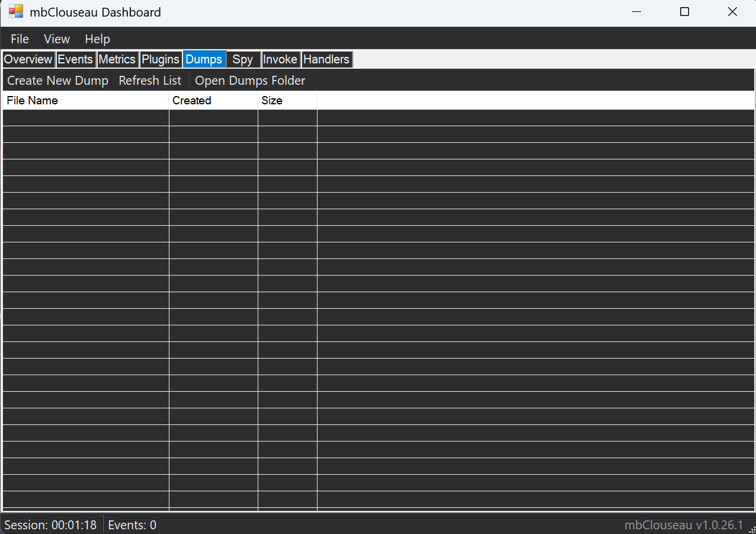View the Plugins tab

161,59
